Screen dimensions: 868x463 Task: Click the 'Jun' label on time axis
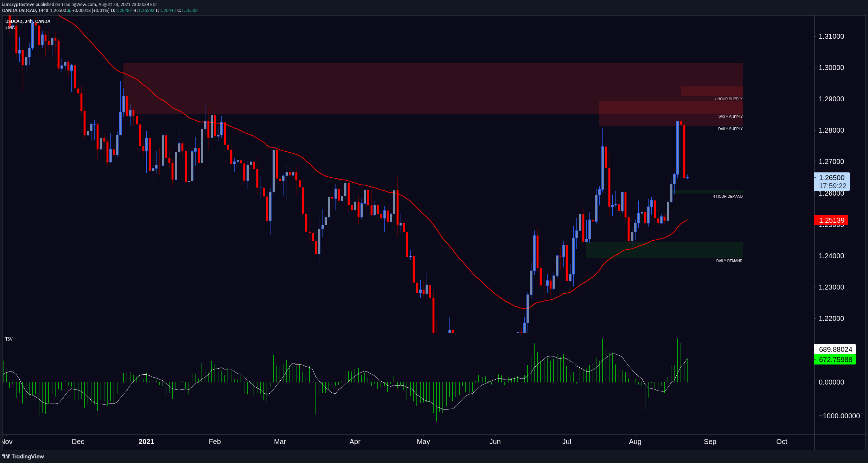point(495,442)
